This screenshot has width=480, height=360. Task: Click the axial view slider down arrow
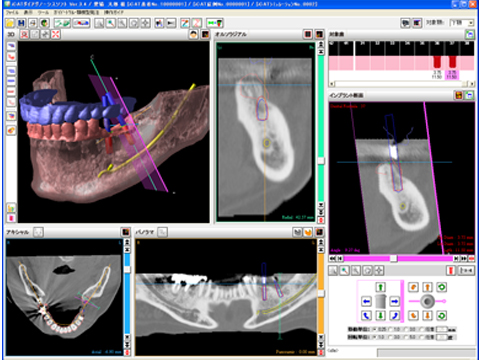(127, 337)
